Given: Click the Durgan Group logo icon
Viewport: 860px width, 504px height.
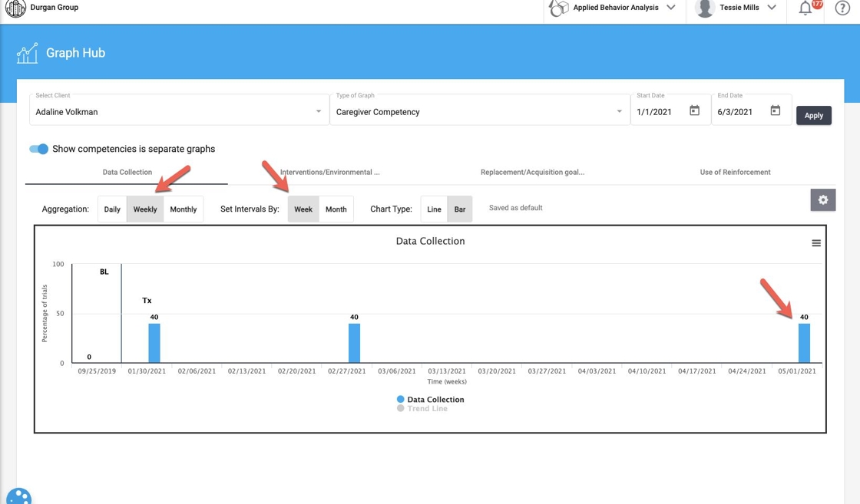Looking at the screenshot, I should (15, 8).
